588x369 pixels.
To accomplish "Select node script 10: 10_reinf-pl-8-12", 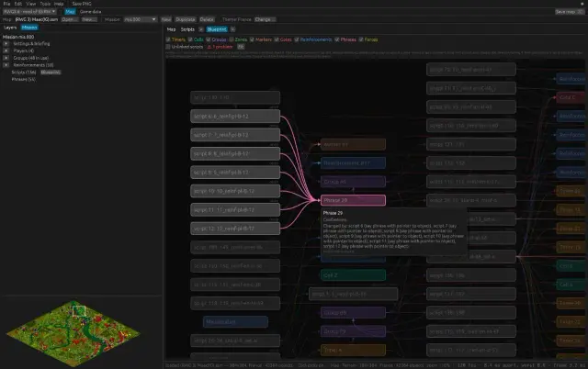I will 235,191.
